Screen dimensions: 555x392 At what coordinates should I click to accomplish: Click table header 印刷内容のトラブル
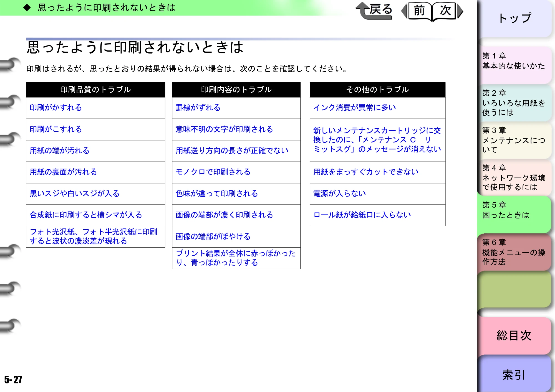pos(236,90)
